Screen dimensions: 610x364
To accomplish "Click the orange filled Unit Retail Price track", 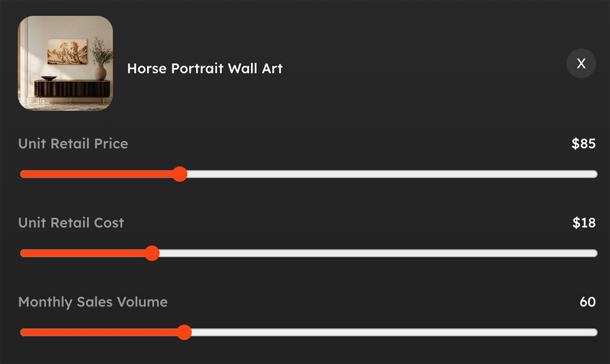I will tap(96, 174).
